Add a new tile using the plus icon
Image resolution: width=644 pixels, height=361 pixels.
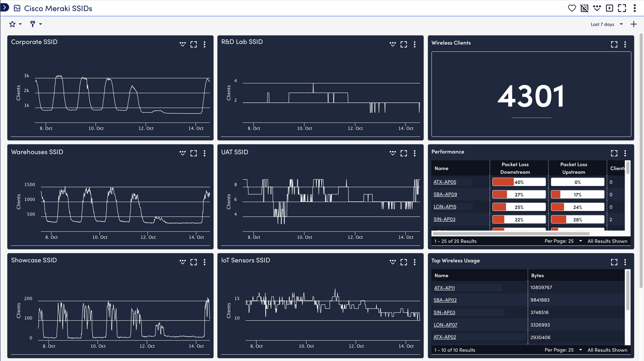(634, 24)
